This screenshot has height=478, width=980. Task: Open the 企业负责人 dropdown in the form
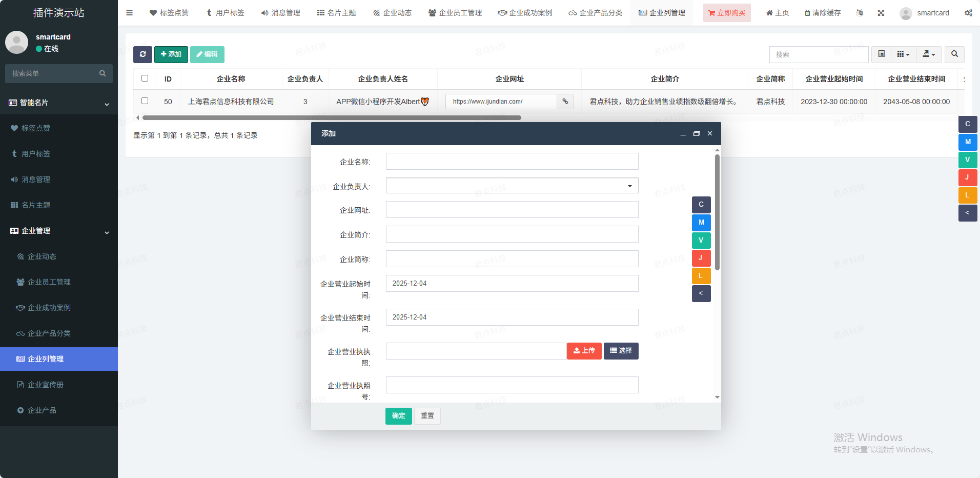[x=512, y=186]
